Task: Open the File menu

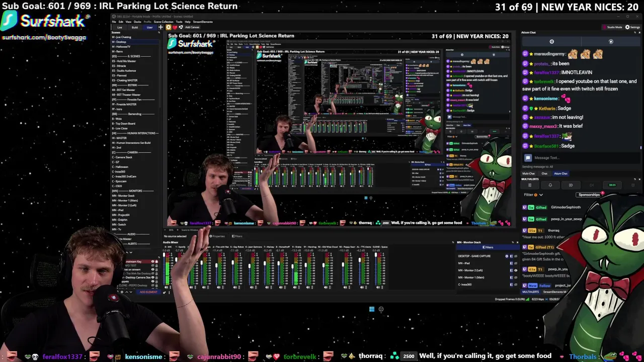Action: coord(114,22)
